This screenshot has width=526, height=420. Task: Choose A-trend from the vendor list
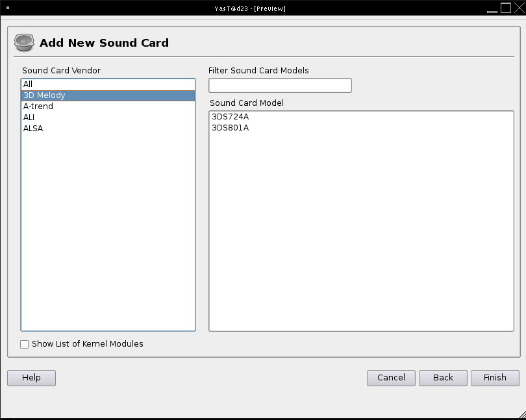tap(38, 106)
